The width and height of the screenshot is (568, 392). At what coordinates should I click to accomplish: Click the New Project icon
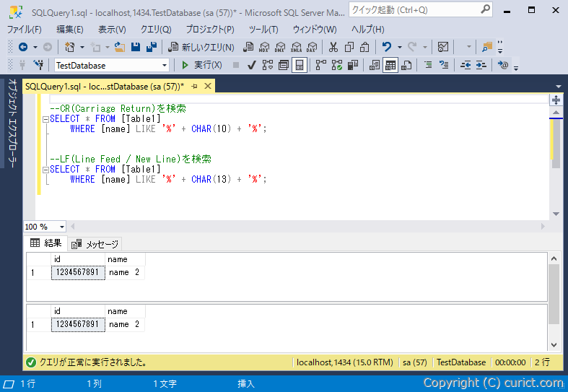[69, 47]
